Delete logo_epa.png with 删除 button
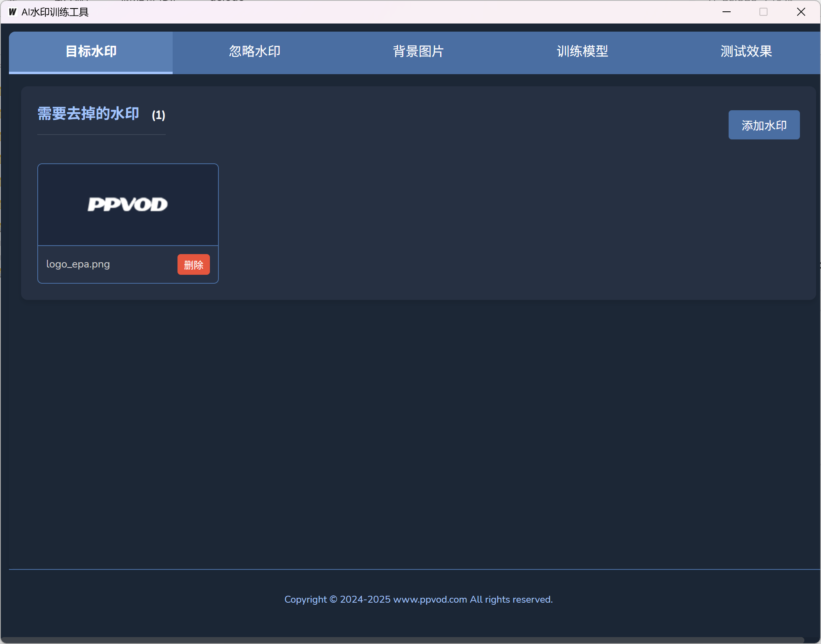 (193, 265)
